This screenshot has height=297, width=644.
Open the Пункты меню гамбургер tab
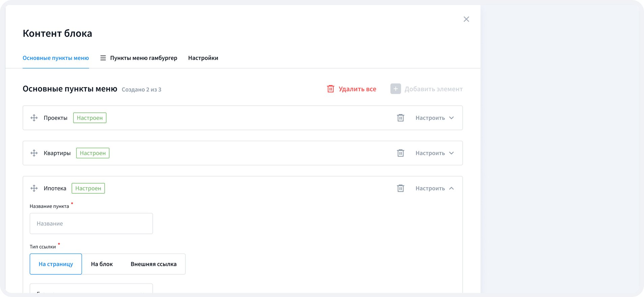pos(143,58)
